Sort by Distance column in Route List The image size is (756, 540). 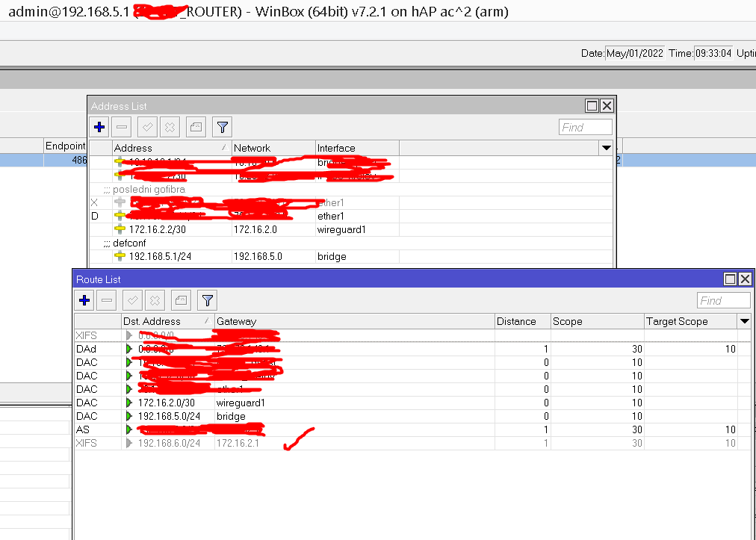(523, 321)
